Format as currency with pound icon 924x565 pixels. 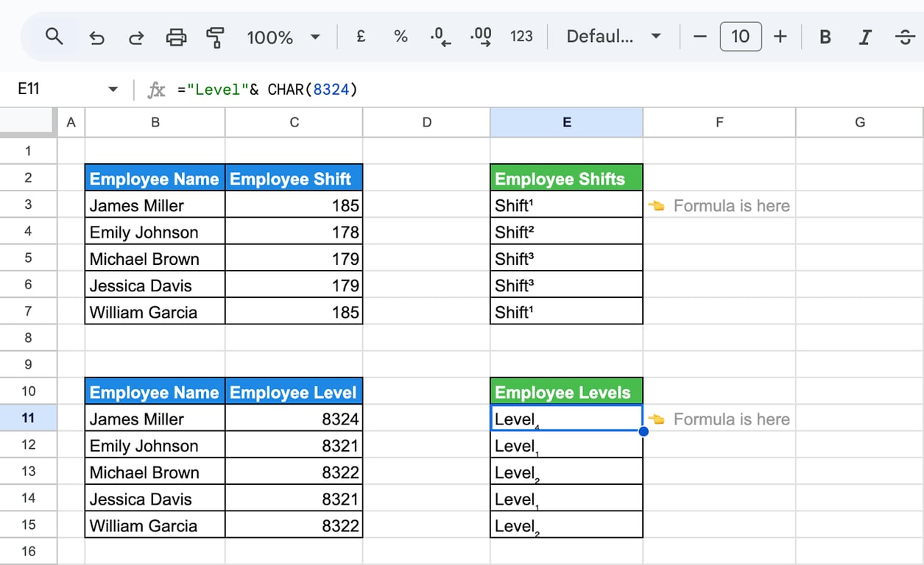361,36
